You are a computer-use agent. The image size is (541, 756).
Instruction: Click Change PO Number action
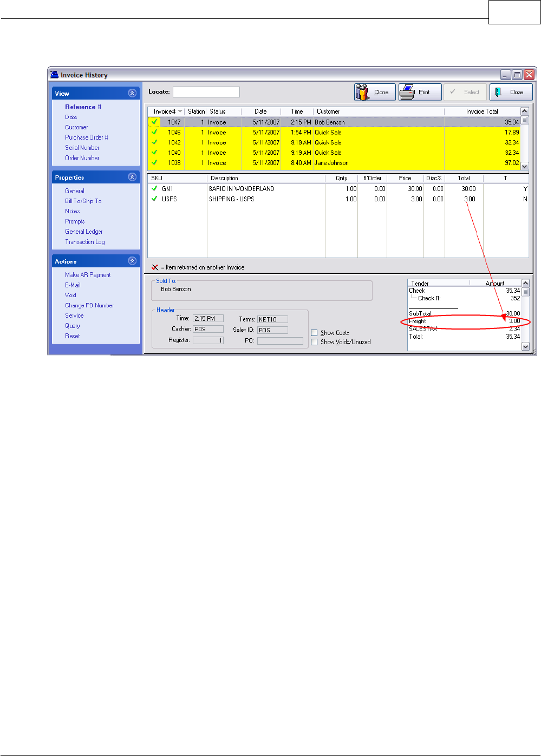[89, 305]
